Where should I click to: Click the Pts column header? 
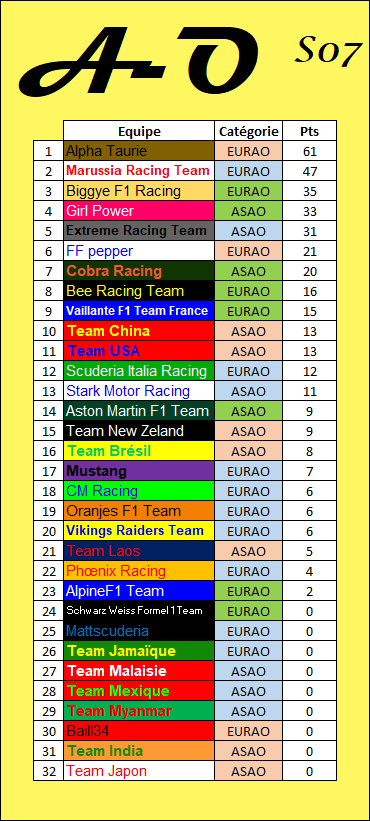(x=309, y=131)
